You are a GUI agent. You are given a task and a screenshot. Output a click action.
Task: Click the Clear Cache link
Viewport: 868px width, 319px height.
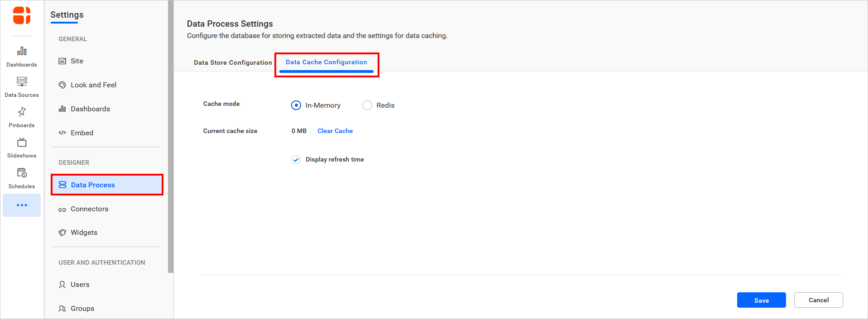click(x=335, y=131)
